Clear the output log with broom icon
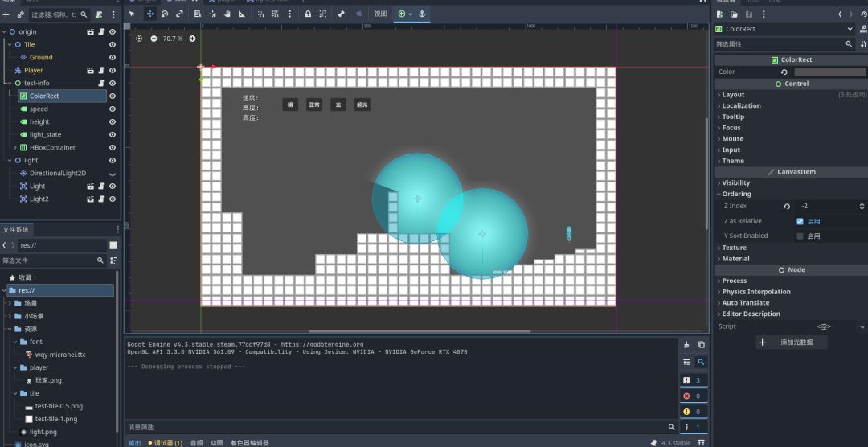Image resolution: width=868 pixels, height=447 pixels. pos(686,345)
